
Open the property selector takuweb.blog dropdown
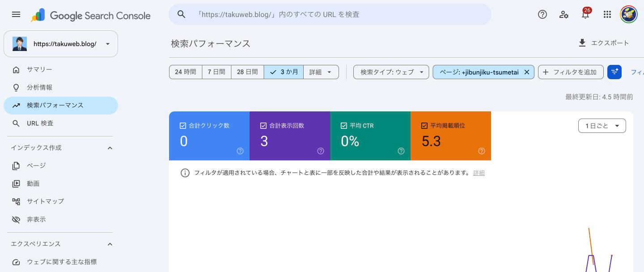click(61, 44)
